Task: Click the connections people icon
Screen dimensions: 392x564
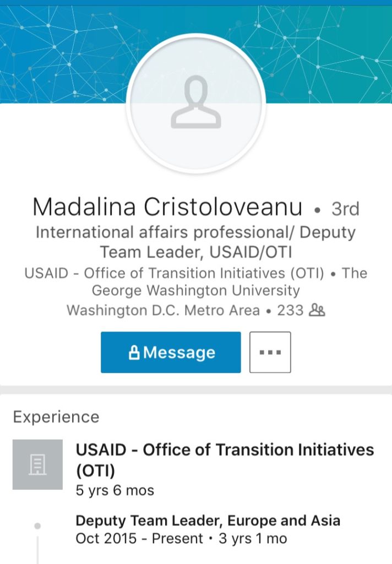Action: 317,310
